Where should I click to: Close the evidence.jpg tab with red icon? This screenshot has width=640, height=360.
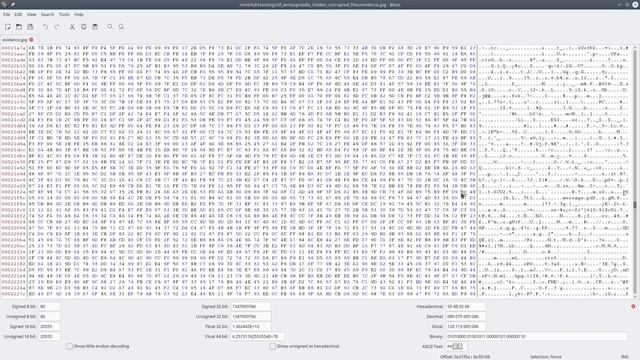(x=31, y=40)
